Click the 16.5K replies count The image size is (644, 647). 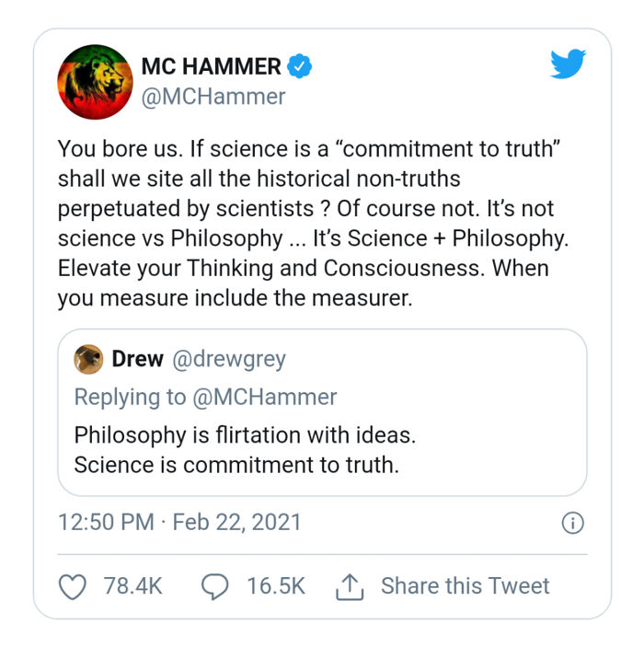pyautogui.click(x=275, y=586)
